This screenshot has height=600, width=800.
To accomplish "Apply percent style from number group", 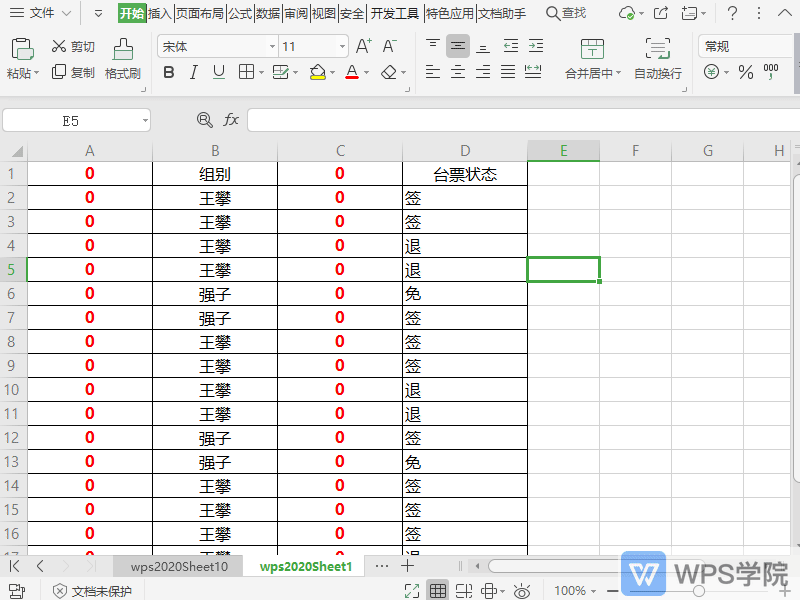I will tap(746, 73).
